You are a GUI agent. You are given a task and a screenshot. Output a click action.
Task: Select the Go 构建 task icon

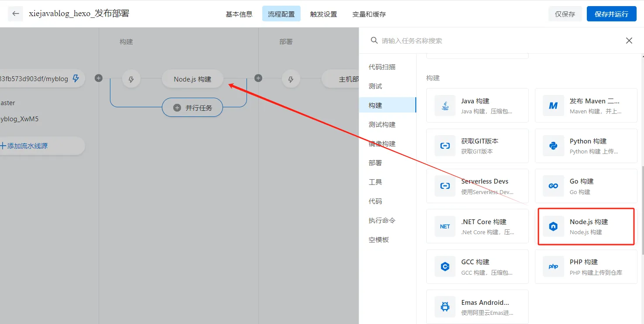coord(553,186)
